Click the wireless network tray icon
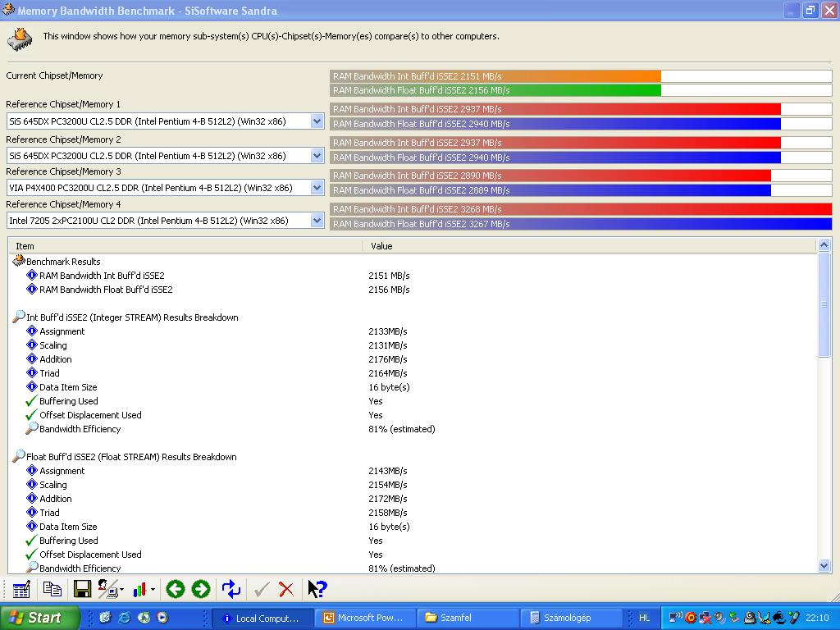Image resolution: width=840 pixels, height=630 pixels. coord(676,618)
